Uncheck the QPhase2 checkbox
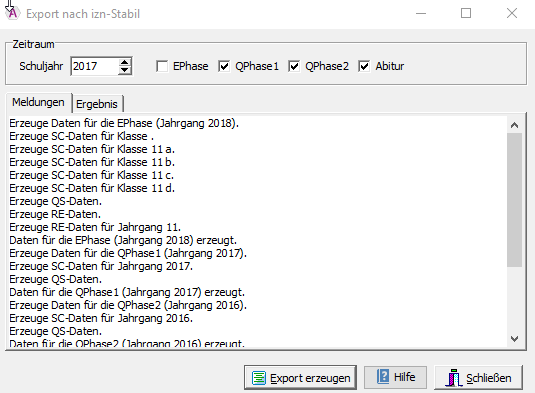Image resolution: width=535 pixels, height=393 pixels. click(x=294, y=66)
